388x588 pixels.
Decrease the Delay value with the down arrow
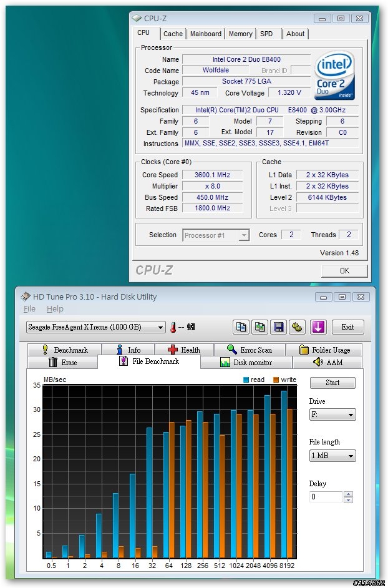(x=348, y=500)
